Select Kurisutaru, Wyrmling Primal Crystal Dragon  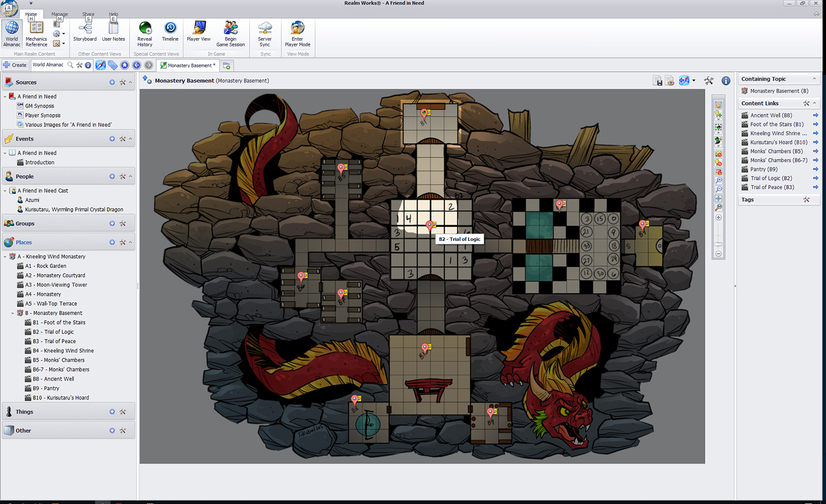(74, 210)
